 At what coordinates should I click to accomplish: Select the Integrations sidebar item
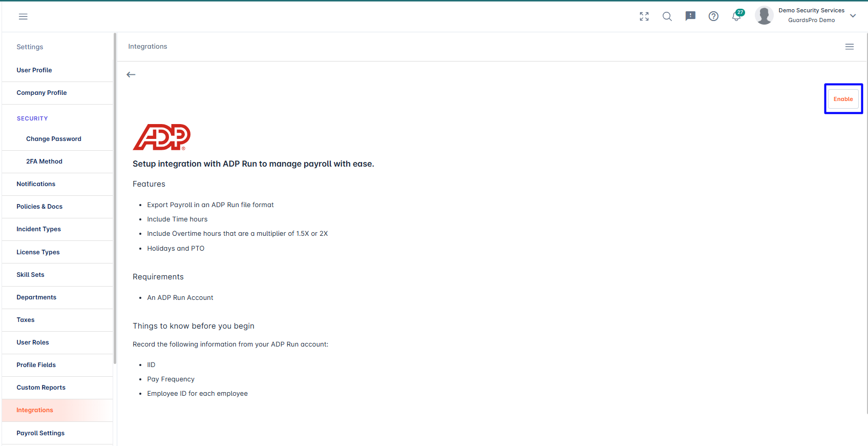57,410
